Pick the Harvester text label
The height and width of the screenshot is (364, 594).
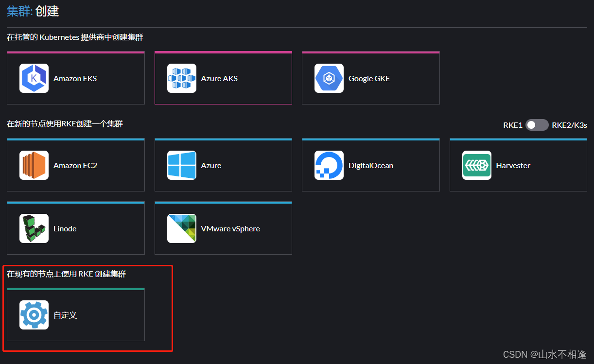click(513, 166)
